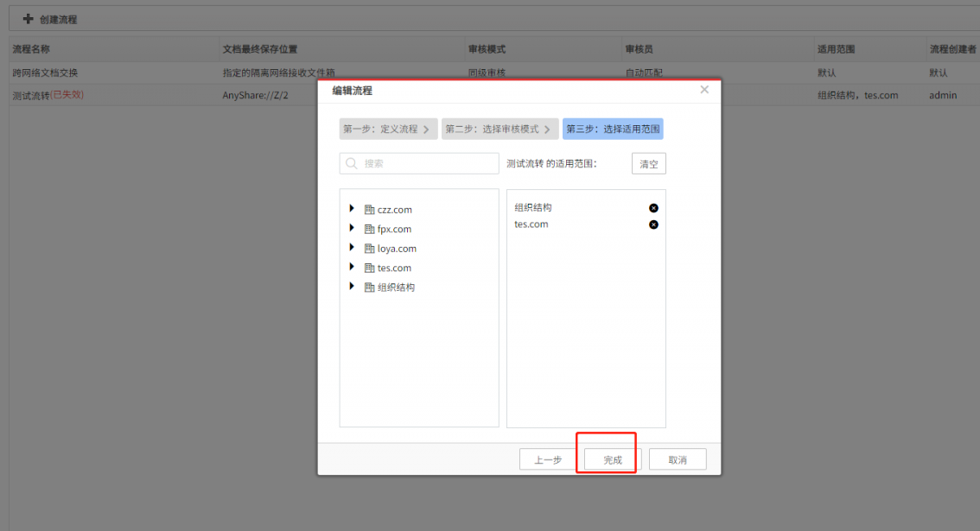This screenshot has width=980, height=531.
Task: Click the czz.com organization icon
Action: point(369,210)
